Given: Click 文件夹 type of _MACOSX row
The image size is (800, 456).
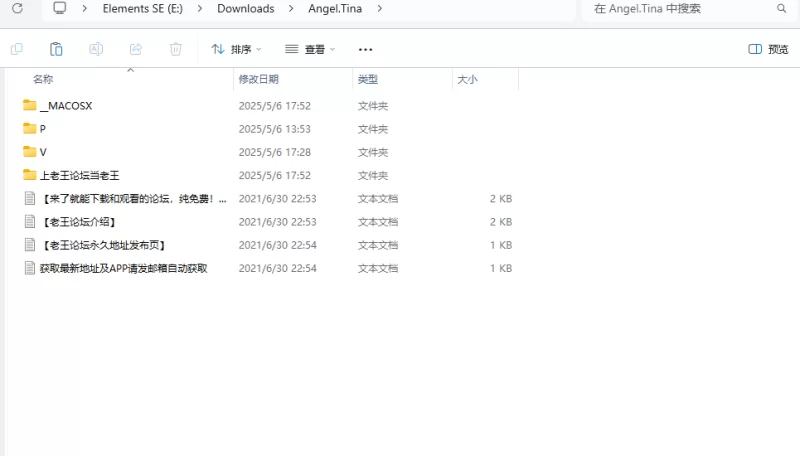Looking at the screenshot, I should (x=373, y=106).
